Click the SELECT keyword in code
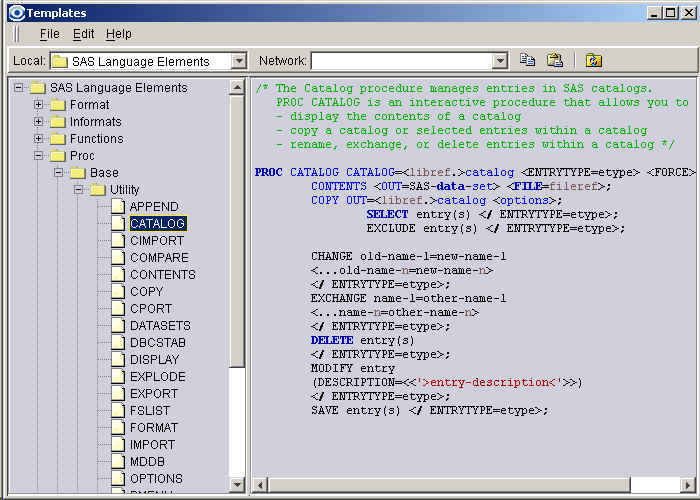The height and width of the screenshot is (500, 700). (x=388, y=214)
